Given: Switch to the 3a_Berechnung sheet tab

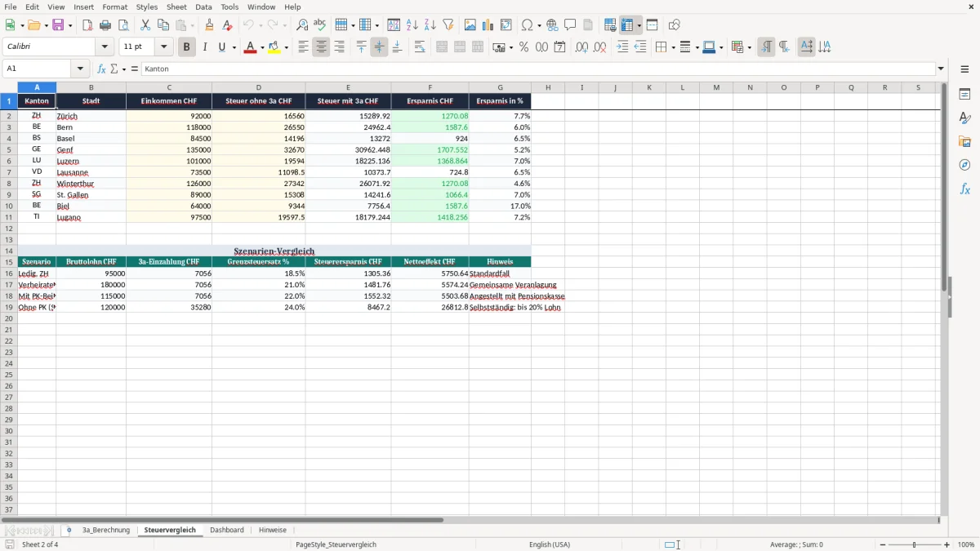Looking at the screenshot, I should click(106, 531).
